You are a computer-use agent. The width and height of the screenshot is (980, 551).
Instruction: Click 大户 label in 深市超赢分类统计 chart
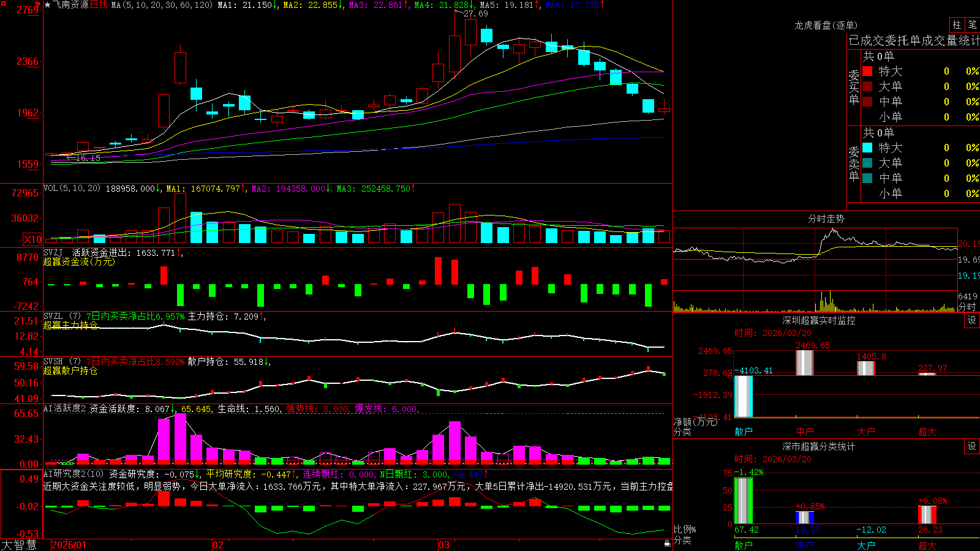tap(866, 545)
